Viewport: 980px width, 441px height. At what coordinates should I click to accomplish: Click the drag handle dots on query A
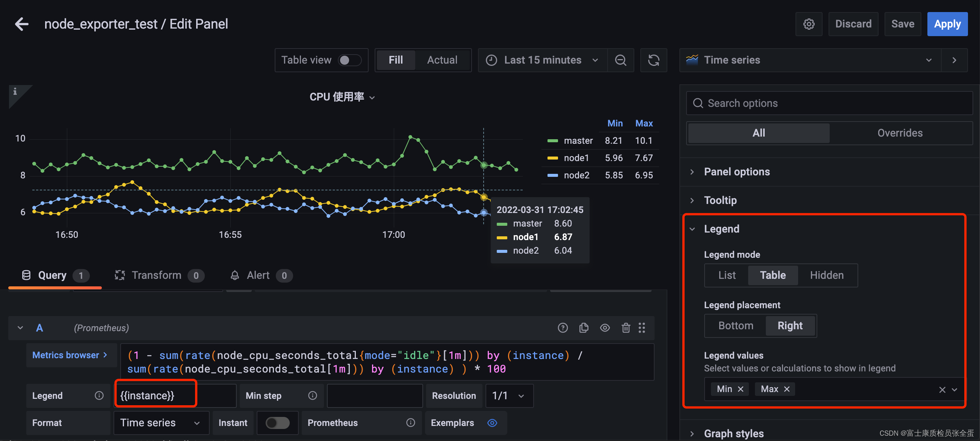(x=642, y=328)
